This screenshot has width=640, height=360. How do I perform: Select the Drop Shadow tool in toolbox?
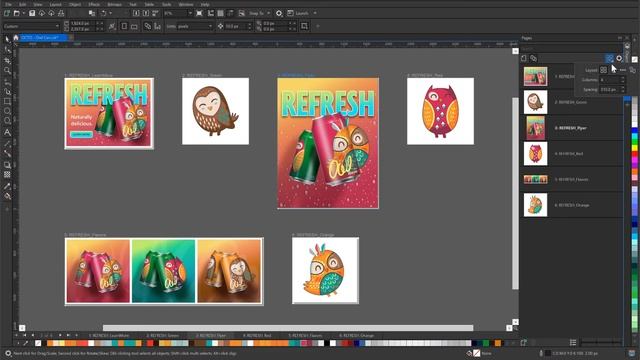coord(7,164)
